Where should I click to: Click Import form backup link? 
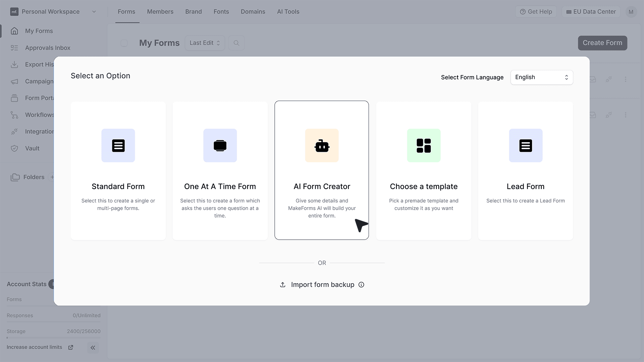tap(323, 285)
